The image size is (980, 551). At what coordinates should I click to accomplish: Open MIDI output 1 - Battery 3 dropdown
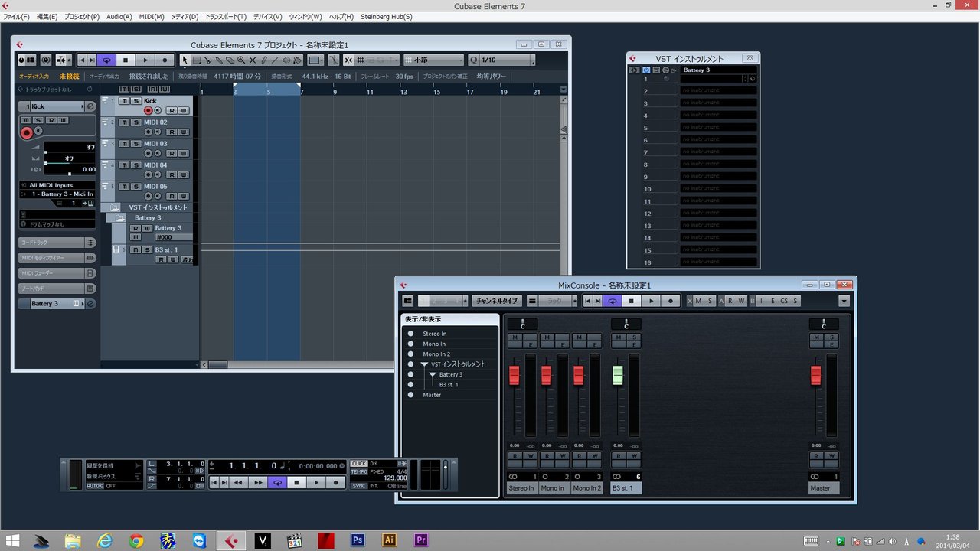click(x=57, y=194)
